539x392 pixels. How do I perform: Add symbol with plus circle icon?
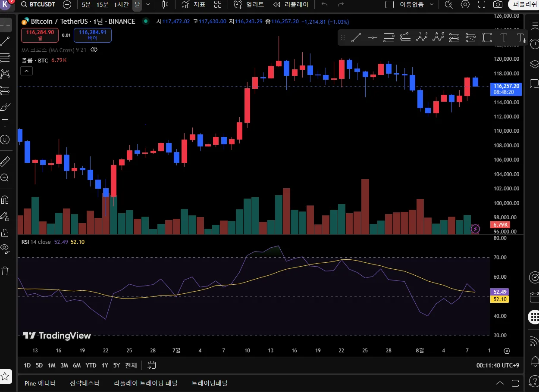[x=67, y=5]
